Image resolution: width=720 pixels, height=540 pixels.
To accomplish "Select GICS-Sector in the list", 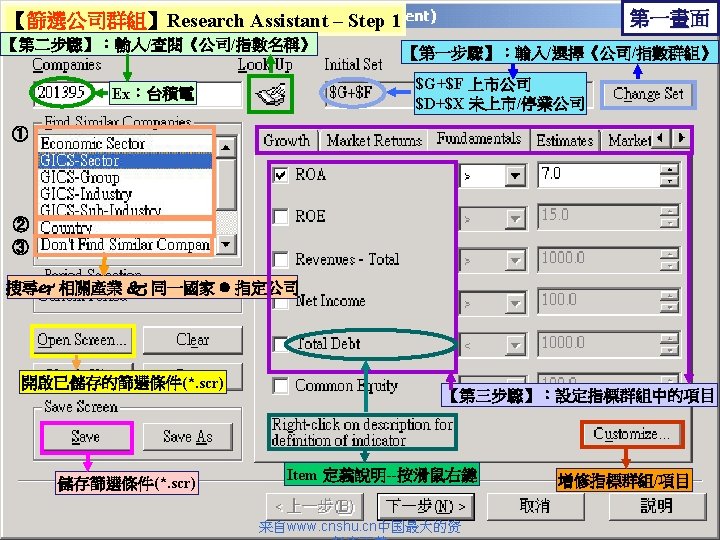I will [x=125, y=161].
